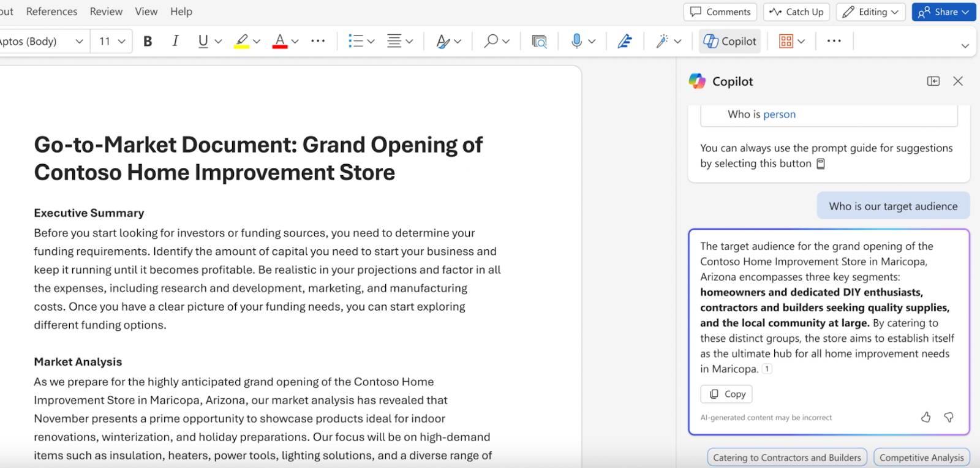
Task: Pop out the Copilot pane
Action: 933,81
